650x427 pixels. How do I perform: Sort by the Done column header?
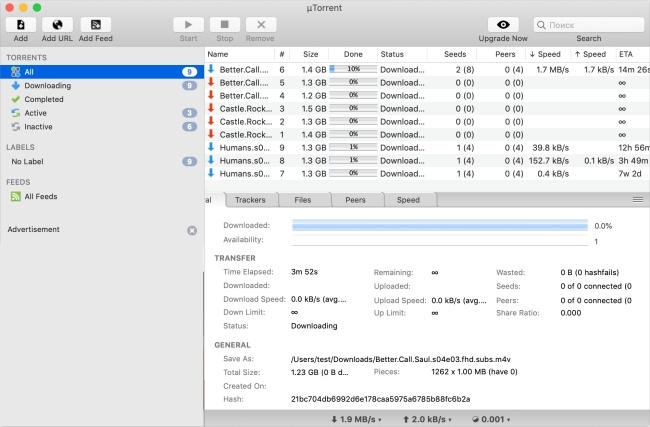353,54
